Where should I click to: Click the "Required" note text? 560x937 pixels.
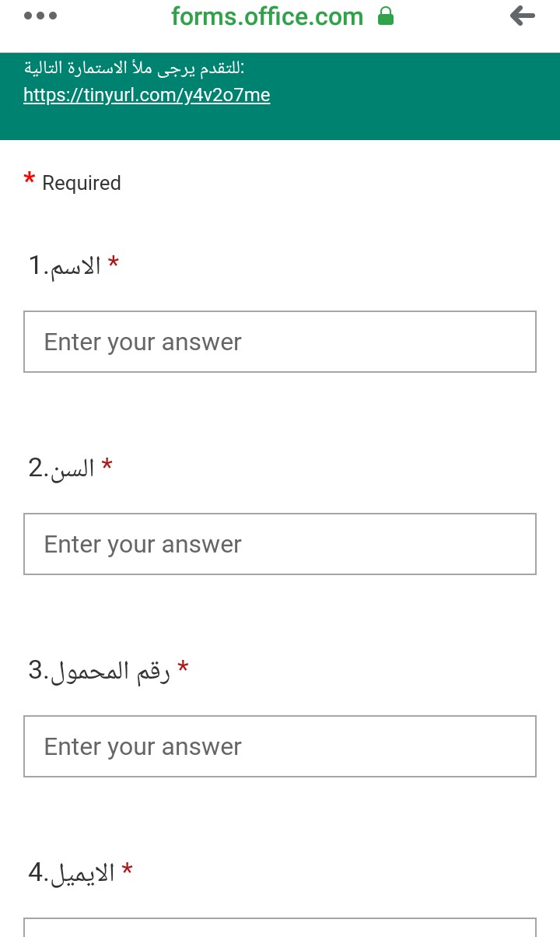tap(82, 183)
